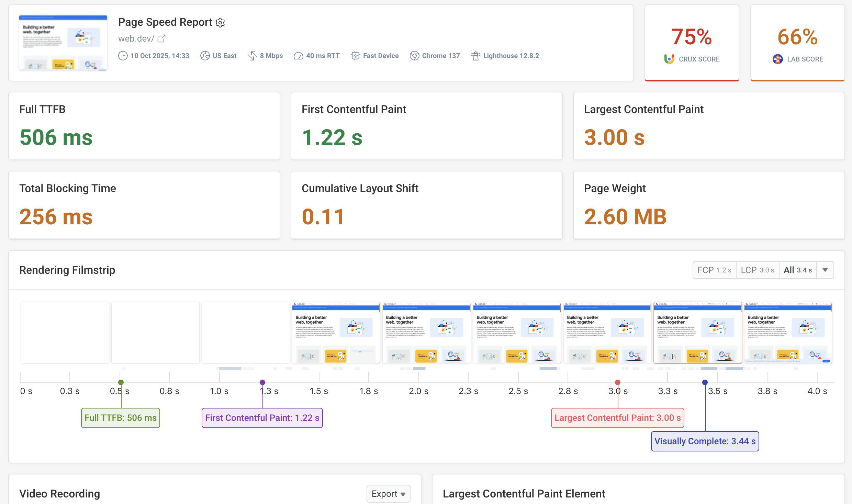The height and width of the screenshot is (504, 852).
Task: Open the CRUX SCORE 75% card
Action: click(x=692, y=43)
